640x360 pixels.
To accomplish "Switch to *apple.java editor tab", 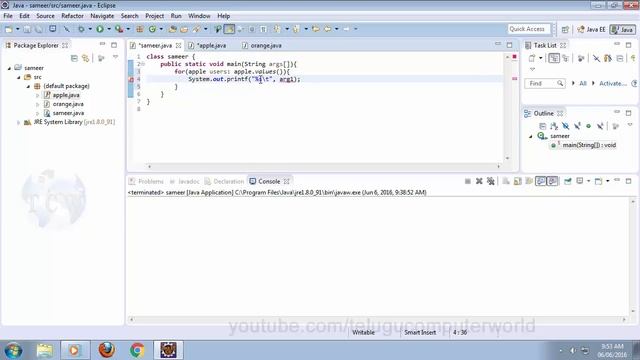I will point(211,45).
